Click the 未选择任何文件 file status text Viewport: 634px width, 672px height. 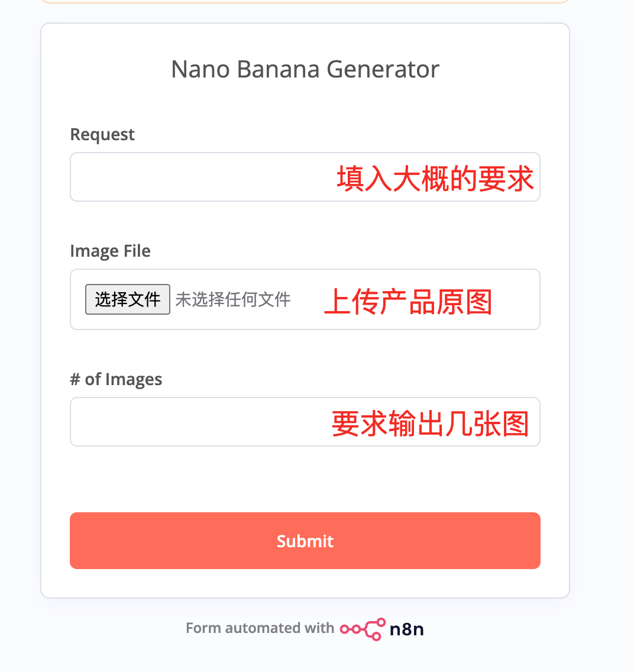click(x=233, y=299)
